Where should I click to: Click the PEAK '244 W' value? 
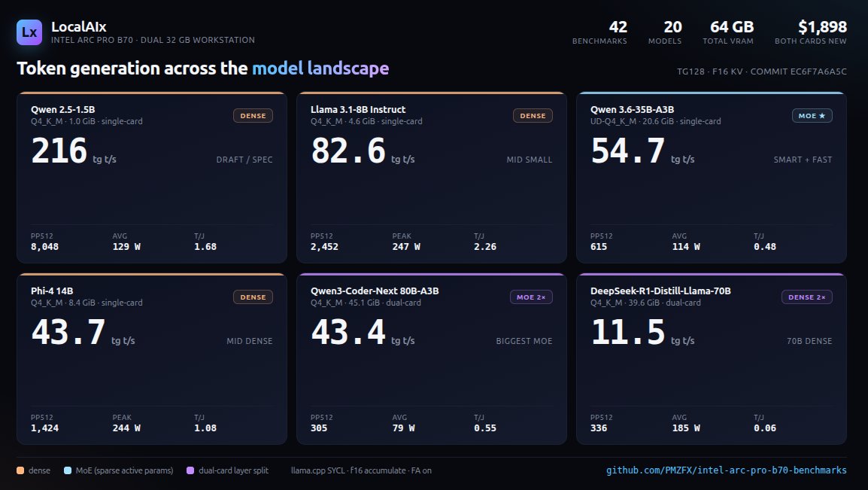(x=126, y=428)
